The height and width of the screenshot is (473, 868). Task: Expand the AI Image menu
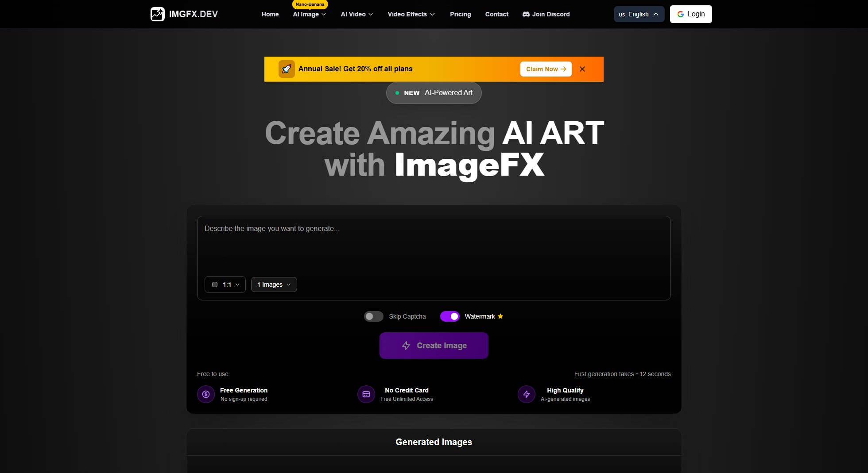(x=310, y=14)
